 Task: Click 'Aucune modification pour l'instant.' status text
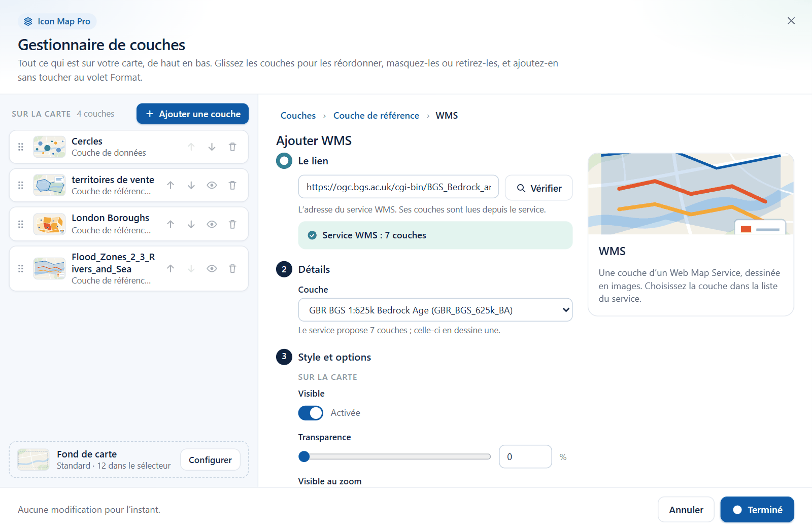pyautogui.click(x=89, y=510)
